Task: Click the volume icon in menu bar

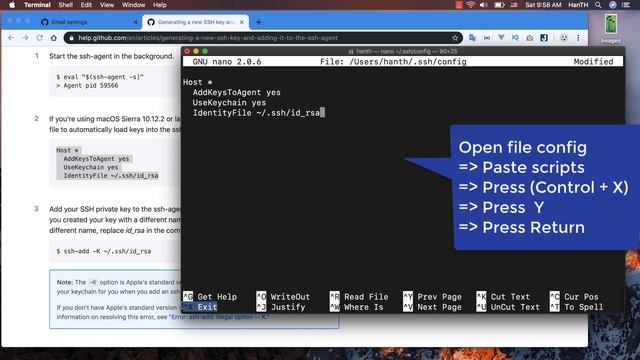Action: (484, 5)
